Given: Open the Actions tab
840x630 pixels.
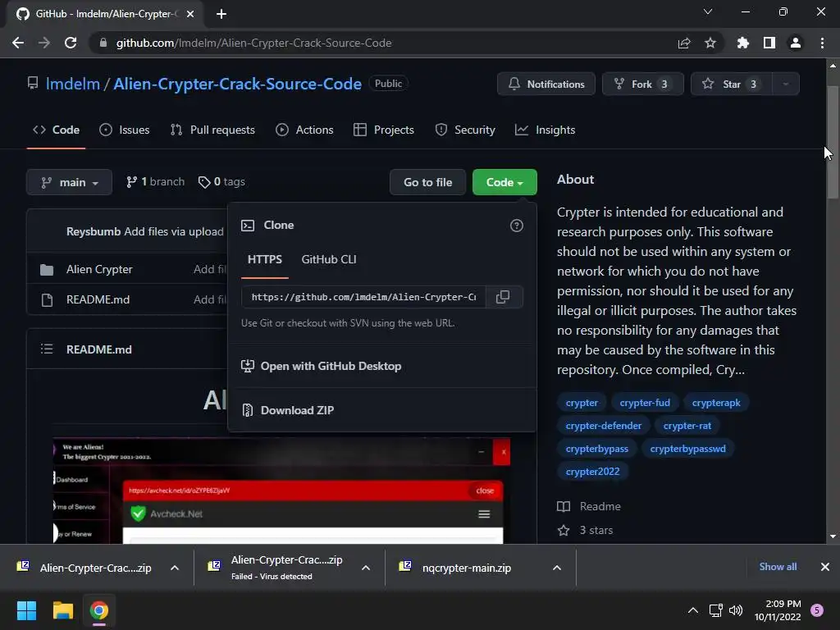Looking at the screenshot, I should 304,130.
